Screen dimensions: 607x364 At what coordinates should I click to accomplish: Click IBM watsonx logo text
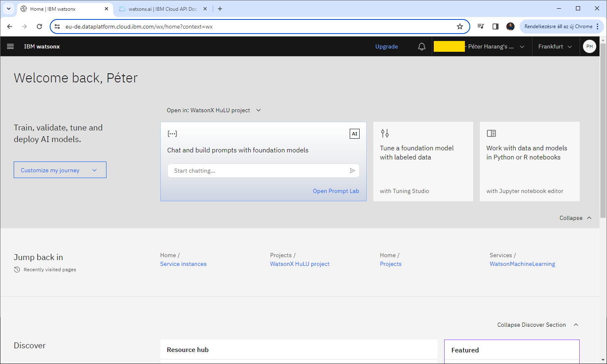42,46
